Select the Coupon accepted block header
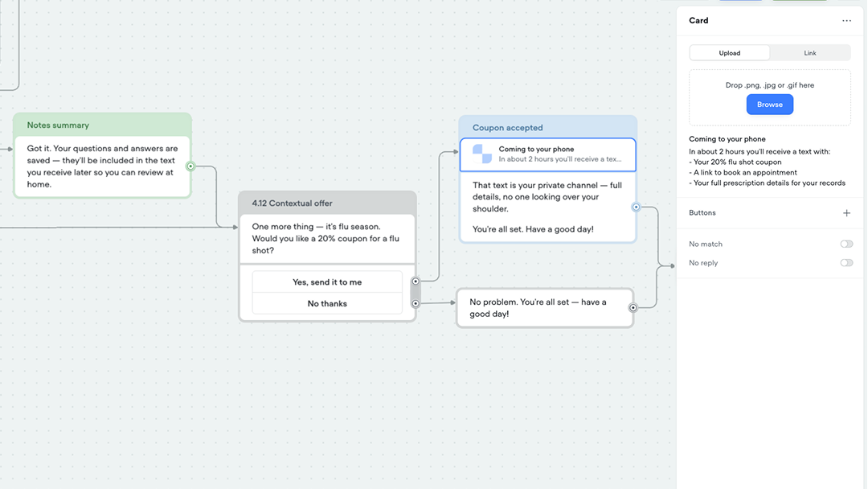Viewport: 868px width, 489px height. tap(547, 127)
